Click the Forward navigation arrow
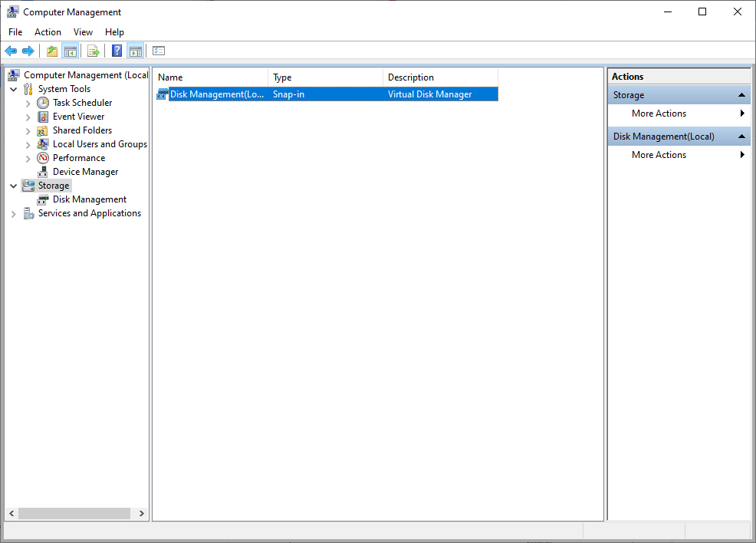Image resolution: width=756 pixels, height=543 pixels. pos(29,51)
